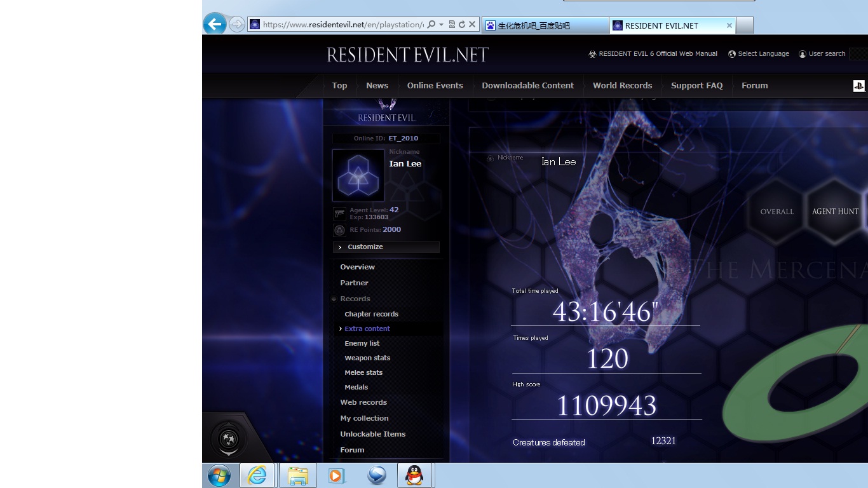This screenshot has width=868, height=488.
Task: Select the AGENT HUNT hexagon tab
Action: (x=835, y=212)
